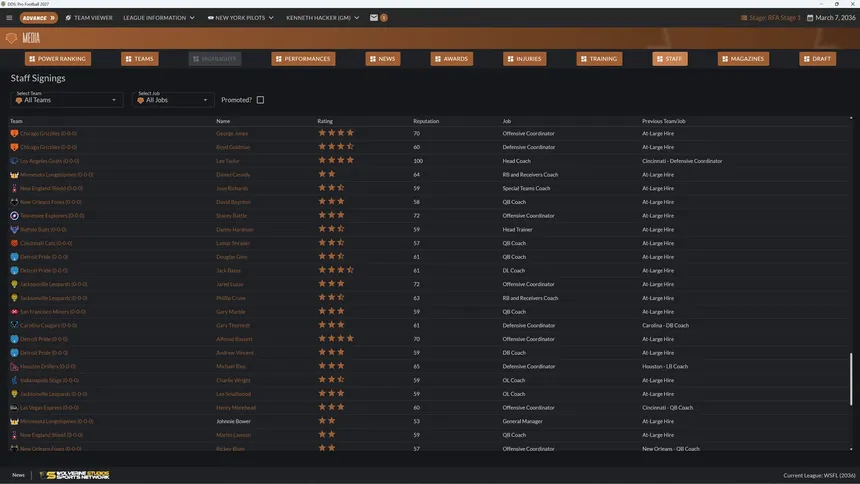Open the Select Team dropdown

pos(66,99)
